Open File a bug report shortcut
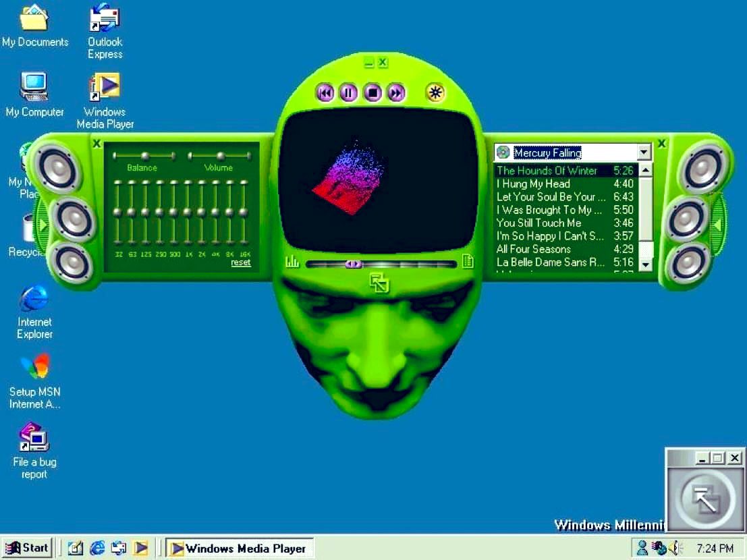 click(x=34, y=451)
